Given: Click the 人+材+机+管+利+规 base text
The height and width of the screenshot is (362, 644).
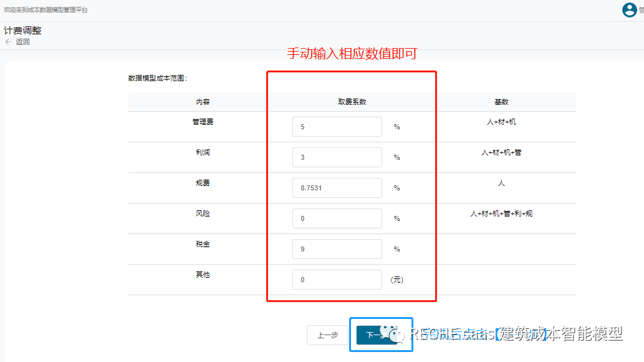Looking at the screenshot, I should click(501, 213).
